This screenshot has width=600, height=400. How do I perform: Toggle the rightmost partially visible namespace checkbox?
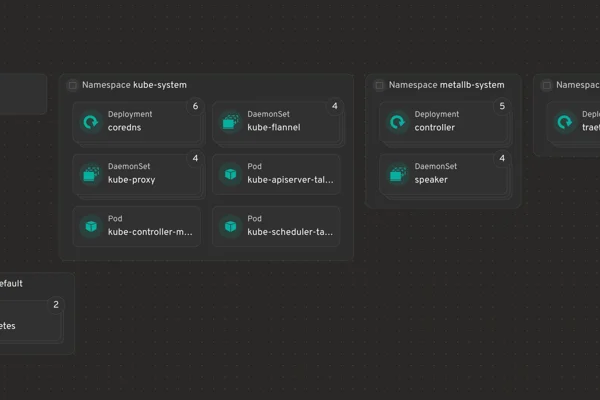(546, 86)
